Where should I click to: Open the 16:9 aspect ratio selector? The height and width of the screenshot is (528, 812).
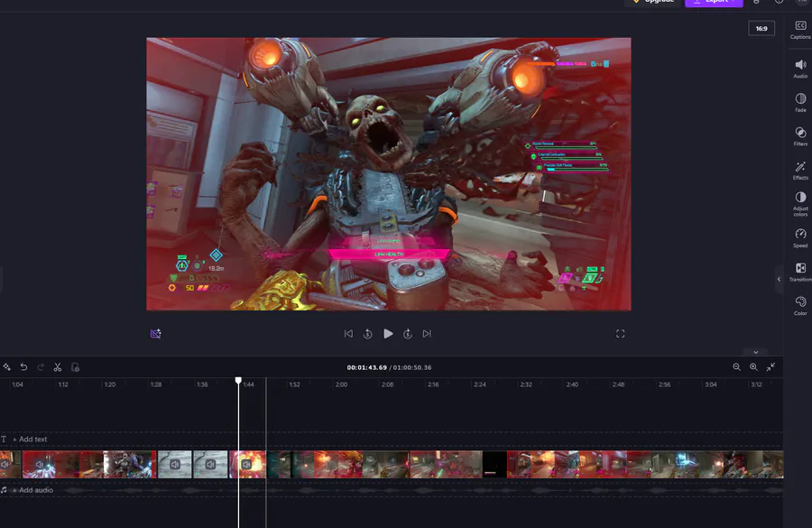click(761, 29)
